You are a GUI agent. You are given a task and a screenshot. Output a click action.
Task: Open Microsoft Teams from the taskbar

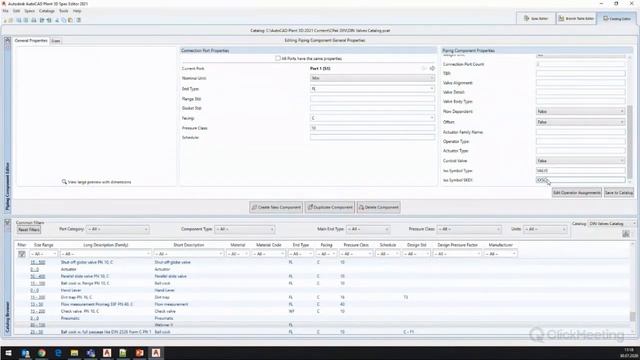point(91,353)
